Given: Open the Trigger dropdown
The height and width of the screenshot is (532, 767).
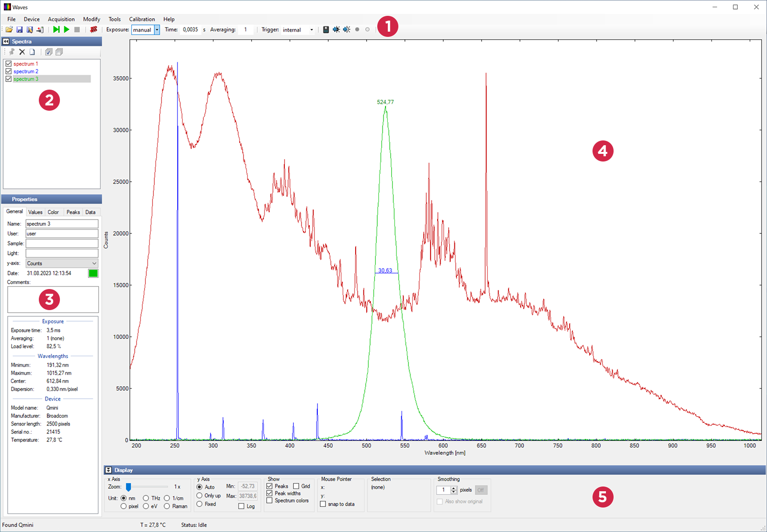Looking at the screenshot, I should [311, 30].
